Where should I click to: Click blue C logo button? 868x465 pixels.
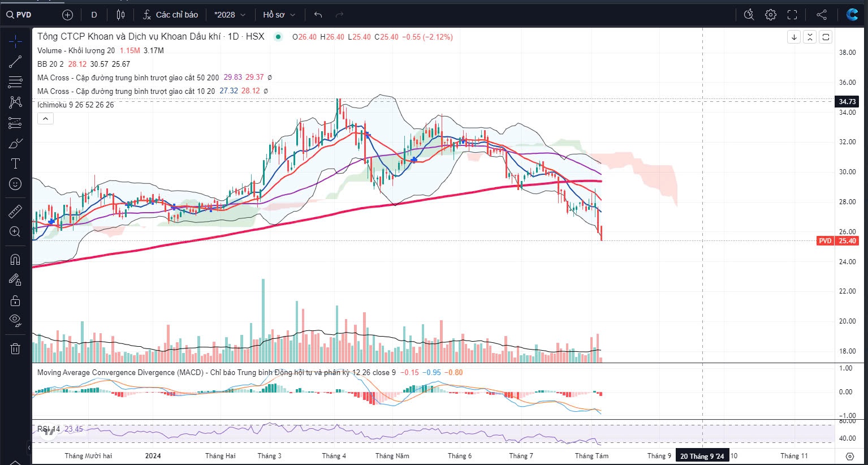(852, 15)
